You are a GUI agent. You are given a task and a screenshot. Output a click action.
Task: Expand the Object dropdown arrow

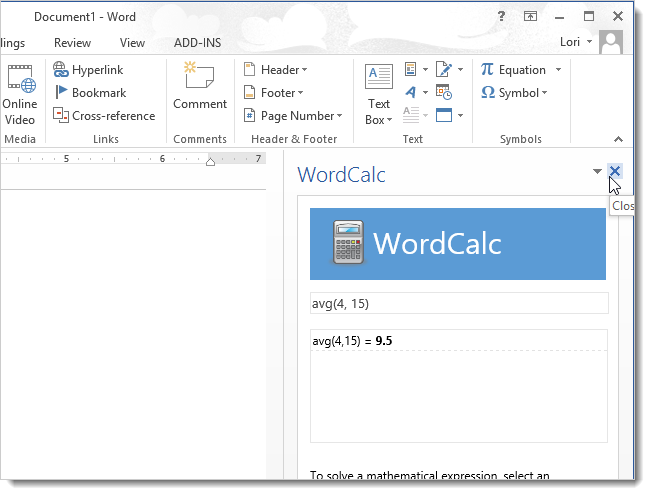point(460,116)
